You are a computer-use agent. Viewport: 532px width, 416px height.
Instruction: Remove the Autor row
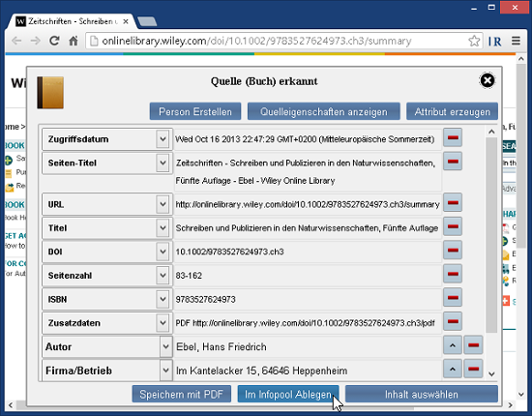(x=473, y=345)
